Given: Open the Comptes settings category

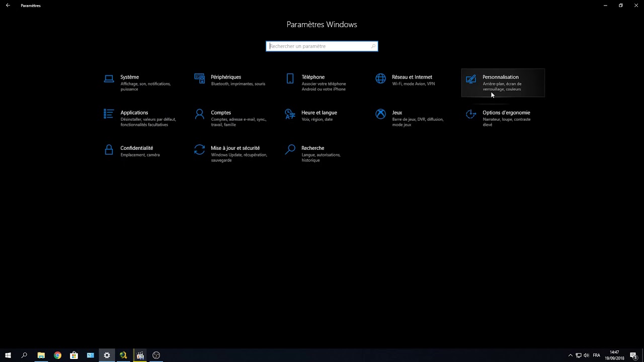Looking at the screenshot, I should [232, 118].
